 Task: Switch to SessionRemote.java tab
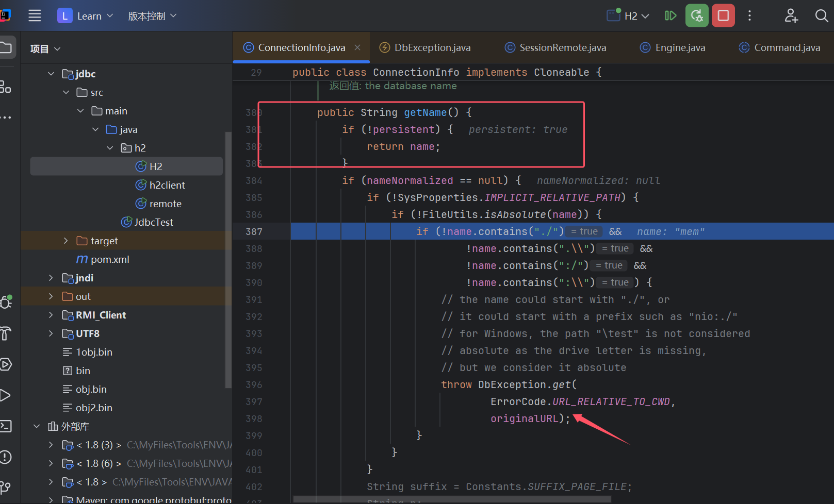pyautogui.click(x=555, y=47)
